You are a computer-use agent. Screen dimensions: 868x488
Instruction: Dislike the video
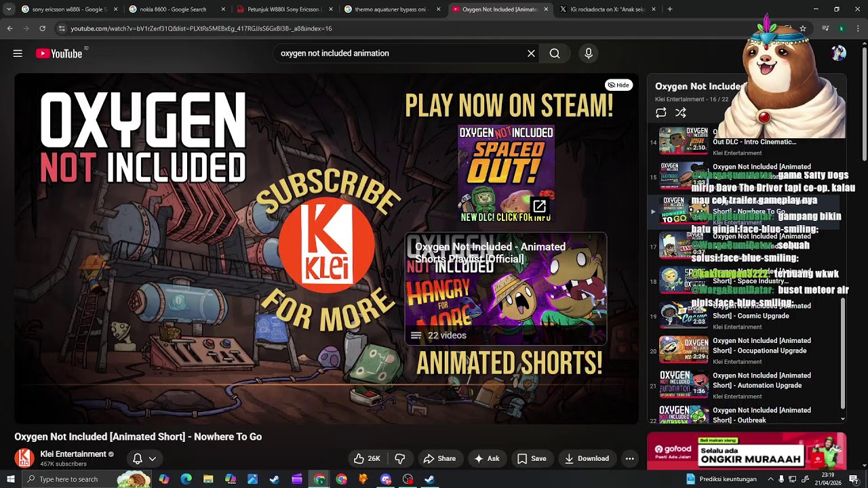(x=400, y=459)
